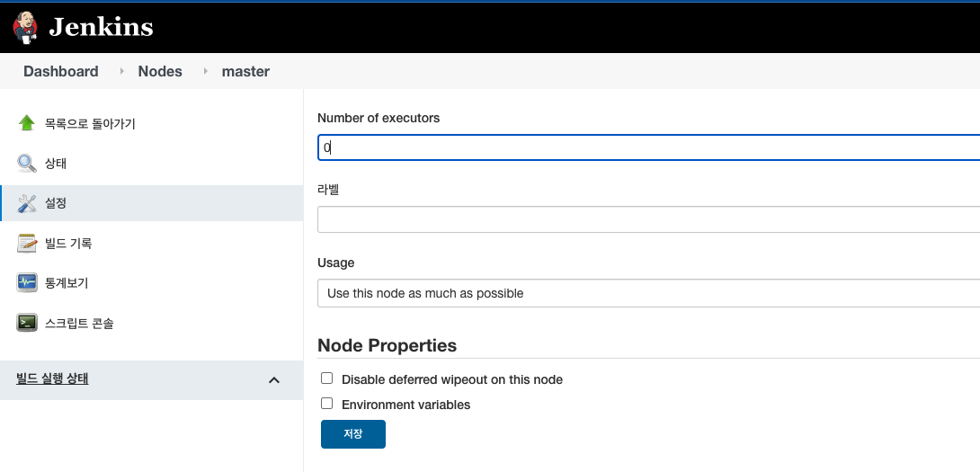Open the 스크립트 콘솔 sidebar link

click(x=79, y=324)
